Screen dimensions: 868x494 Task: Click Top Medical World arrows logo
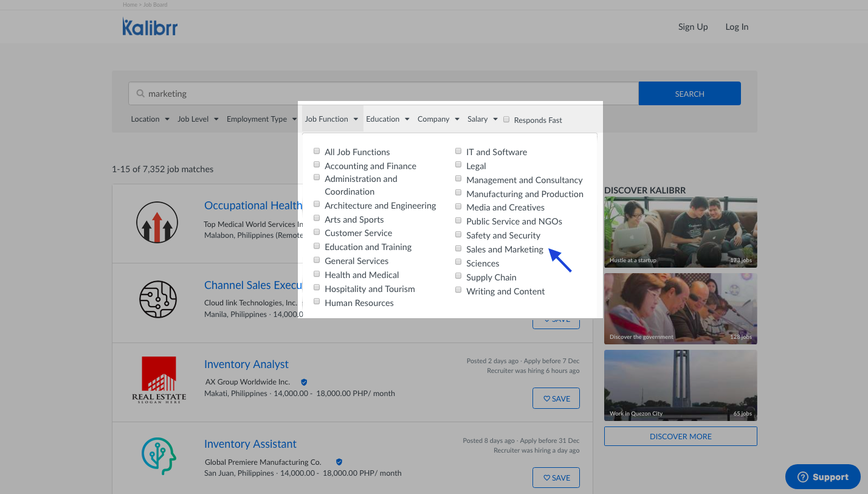[x=157, y=223]
